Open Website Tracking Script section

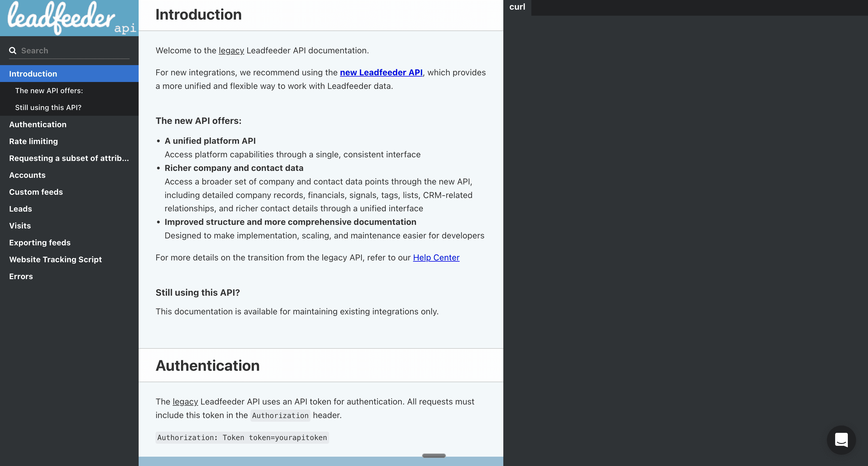(55, 260)
